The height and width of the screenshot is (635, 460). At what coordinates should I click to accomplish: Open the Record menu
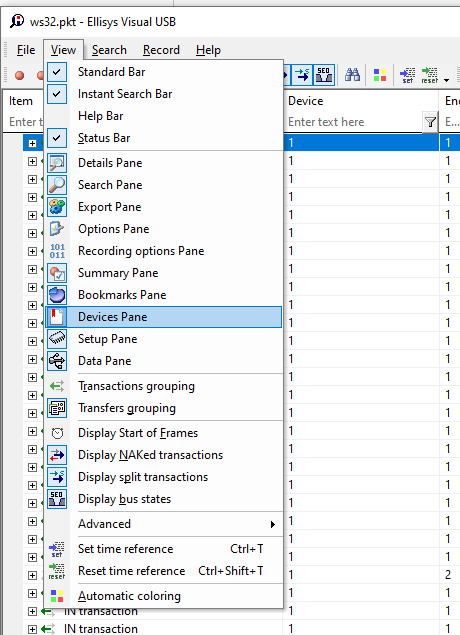point(161,50)
